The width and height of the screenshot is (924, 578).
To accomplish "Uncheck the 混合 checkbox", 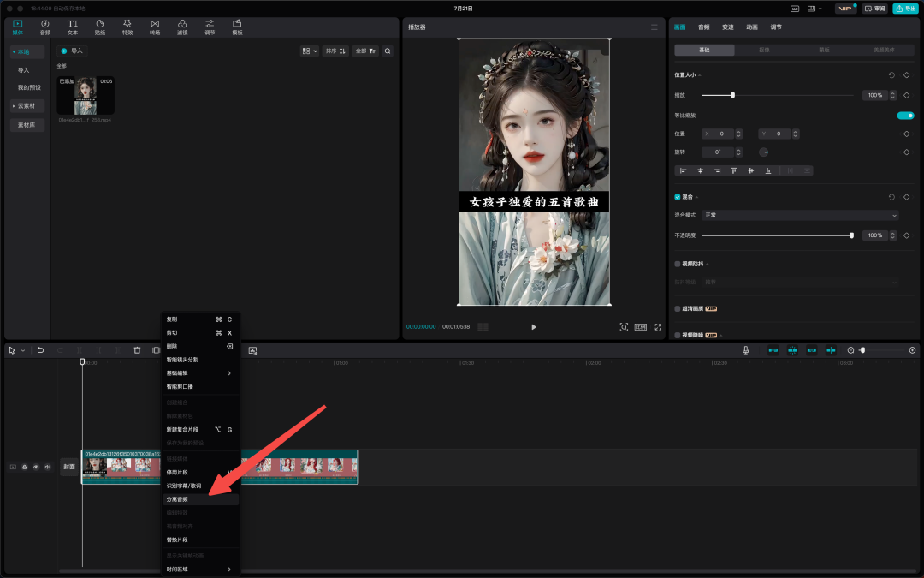I will tap(677, 197).
